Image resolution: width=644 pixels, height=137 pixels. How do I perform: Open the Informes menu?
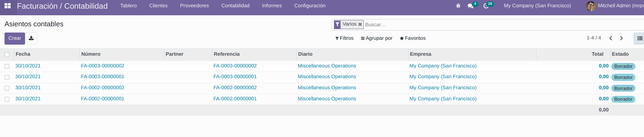tap(272, 6)
